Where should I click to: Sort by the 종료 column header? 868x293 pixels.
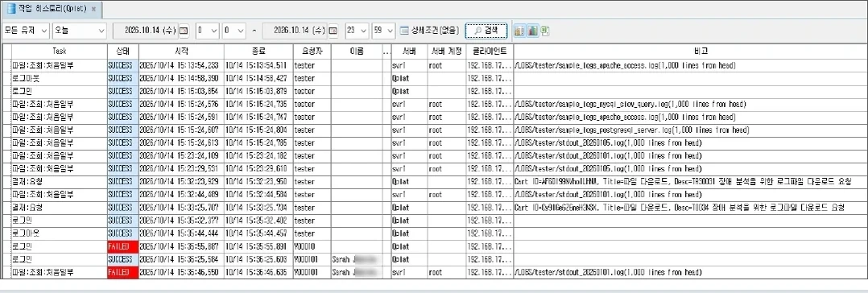coord(258,52)
